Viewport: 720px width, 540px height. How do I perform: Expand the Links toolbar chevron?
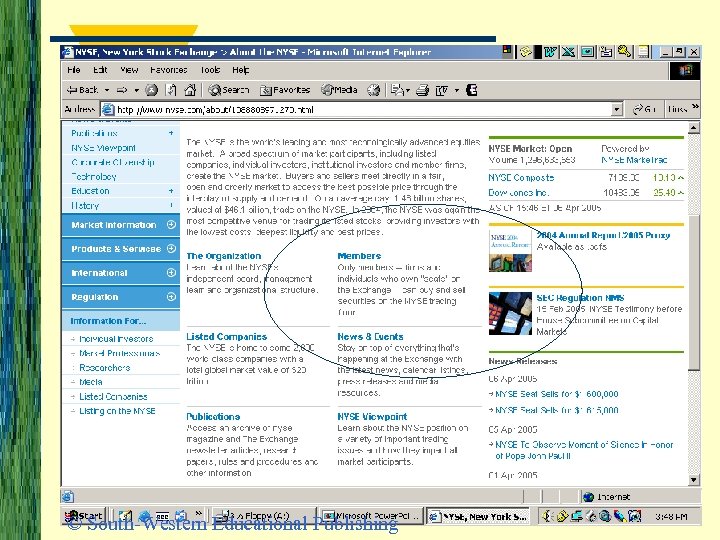(695, 107)
